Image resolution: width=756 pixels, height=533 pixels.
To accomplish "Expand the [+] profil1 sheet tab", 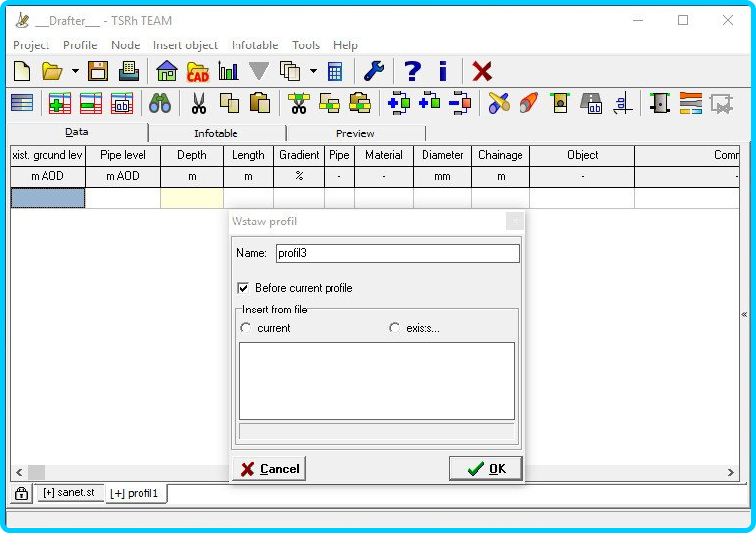I will 134,493.
